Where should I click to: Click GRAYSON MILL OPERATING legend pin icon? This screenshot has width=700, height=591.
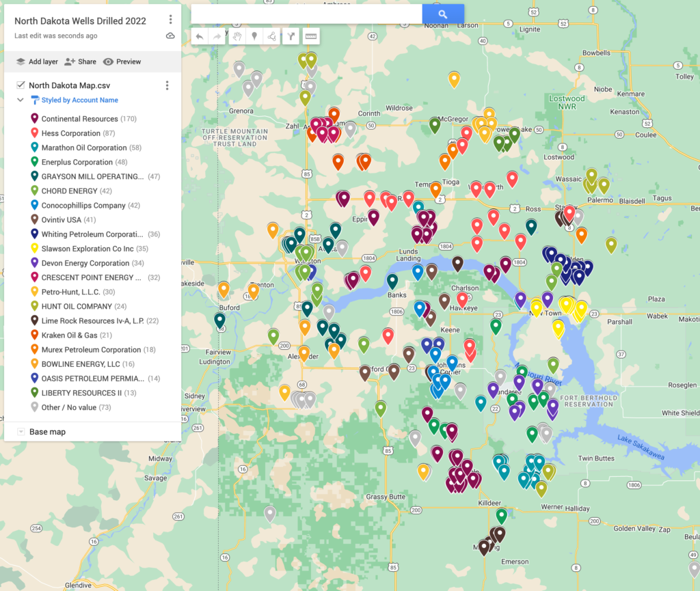coord(34,176)
